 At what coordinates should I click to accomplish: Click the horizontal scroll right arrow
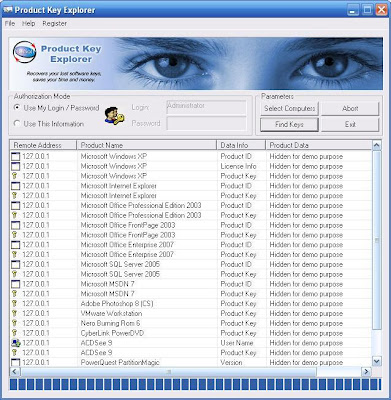click(x=366, y=371)
